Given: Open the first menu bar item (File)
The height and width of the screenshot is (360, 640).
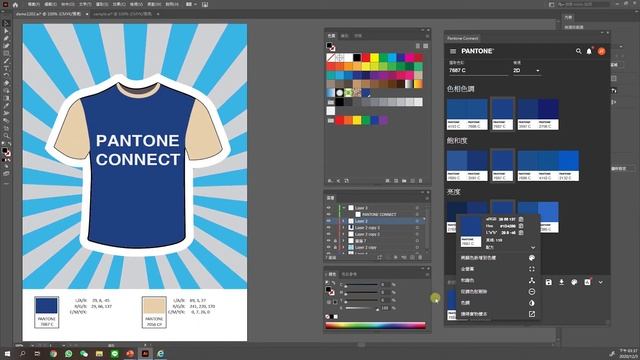Looking at the screenshot, I should (34, 4).
